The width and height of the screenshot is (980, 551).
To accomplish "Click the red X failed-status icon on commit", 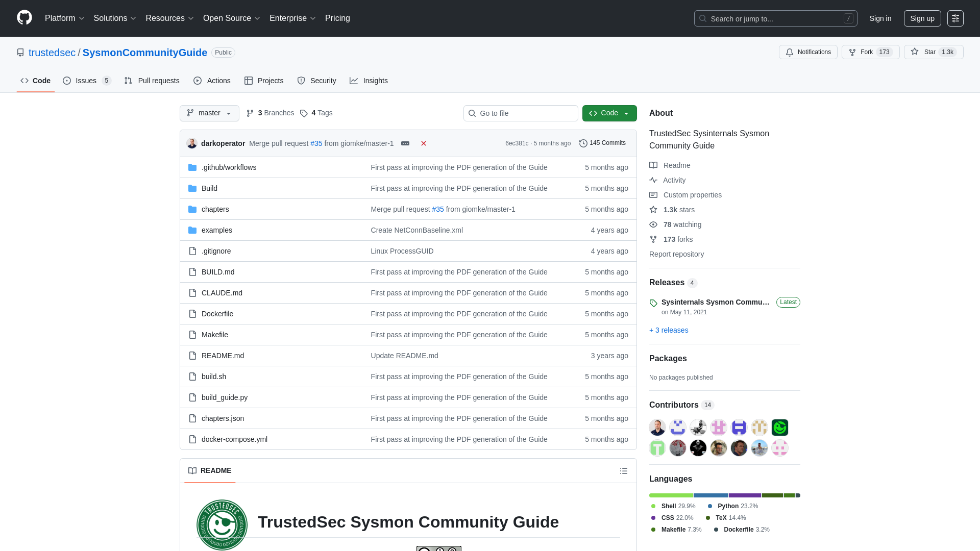I will click(423, 143).
